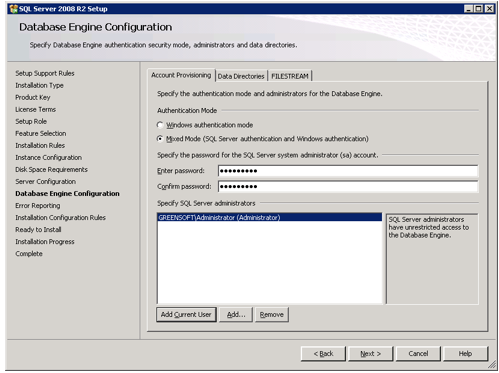The width and height of the screenshot is (499, 373).
Task: Open the Data Directories tab
Action: [241, 76]
